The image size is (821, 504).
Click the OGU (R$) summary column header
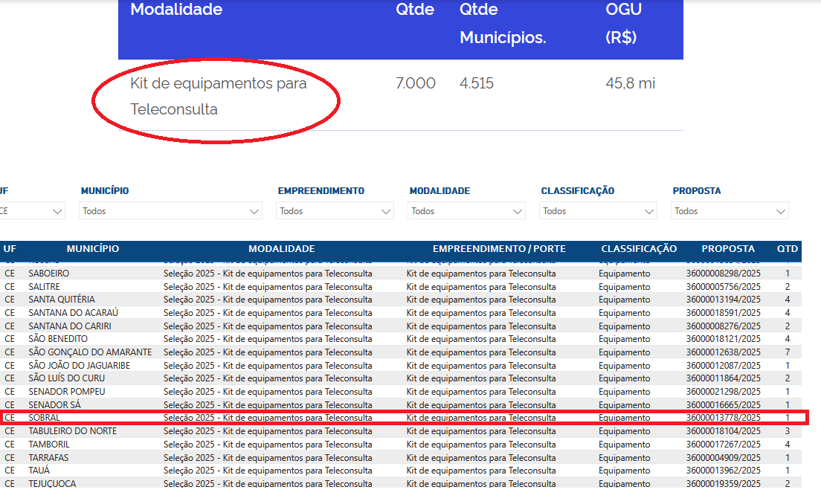[x=623, y=23]
